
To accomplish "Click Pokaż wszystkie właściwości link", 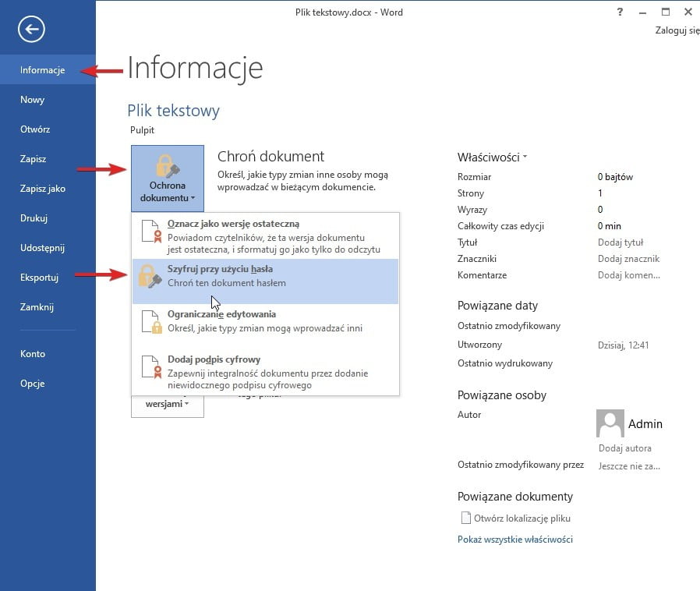I will (x=514, y=540).
